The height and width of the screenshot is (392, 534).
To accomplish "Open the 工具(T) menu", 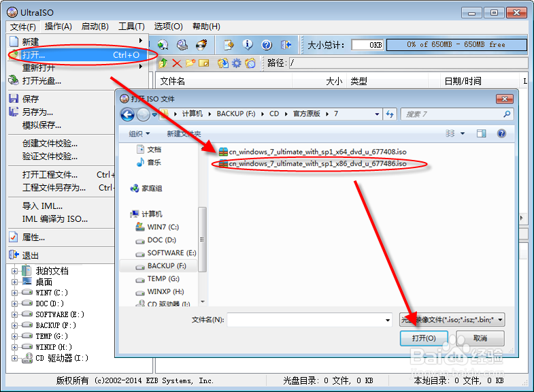I will coord(131,27).
